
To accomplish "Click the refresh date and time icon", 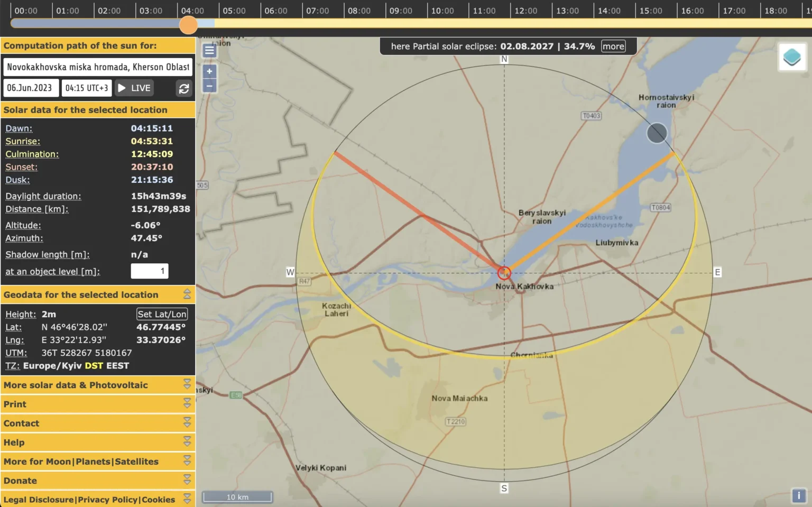I will point(183,89).
